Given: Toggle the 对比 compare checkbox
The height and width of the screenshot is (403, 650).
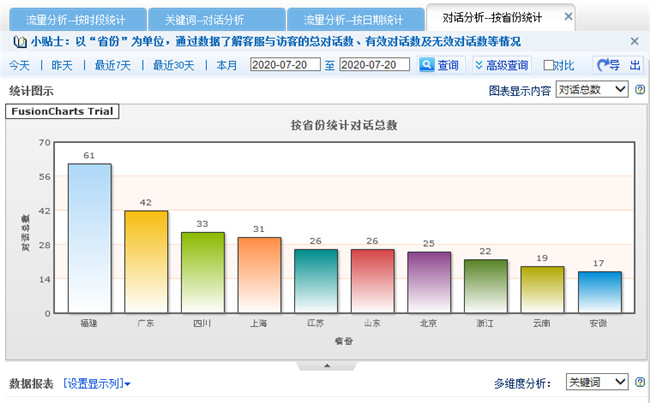Looking at the screenshot, I should pyautogui.click(x=549, y=65).
